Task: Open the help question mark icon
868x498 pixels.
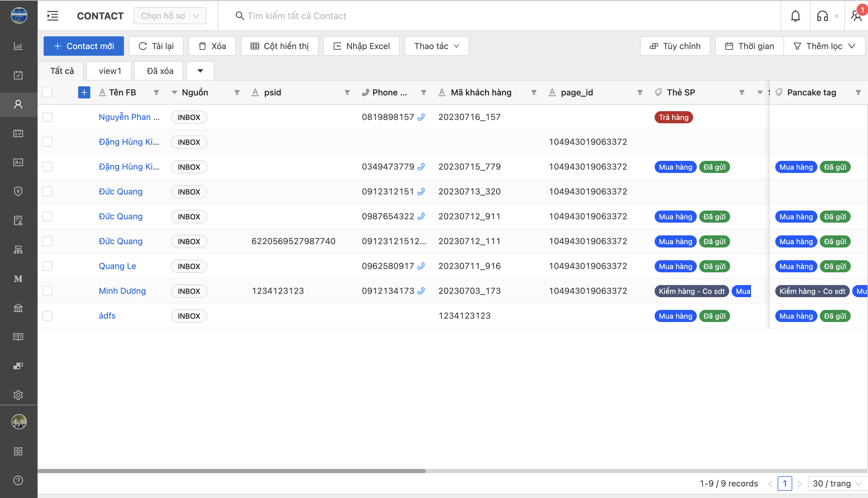Action: (18, 480)
